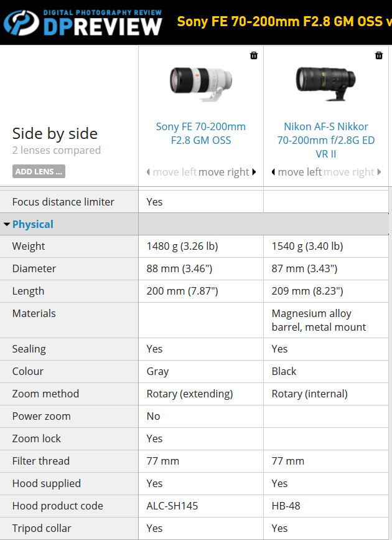Image resolution: width=392 pixels, height=540 pixels.
Task: Click the DPReview logo icon
Action: (x=20, y=24)
